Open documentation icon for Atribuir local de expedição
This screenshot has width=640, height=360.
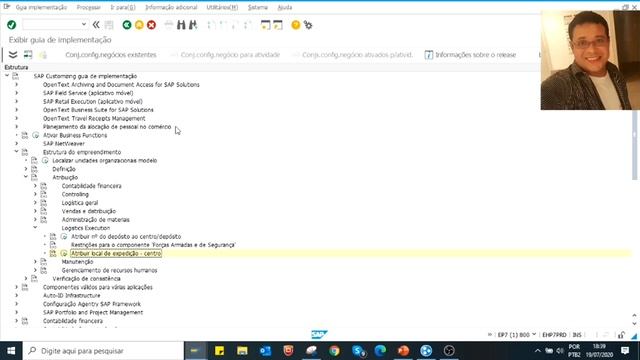pyautogui.click(x=53, y=253)
